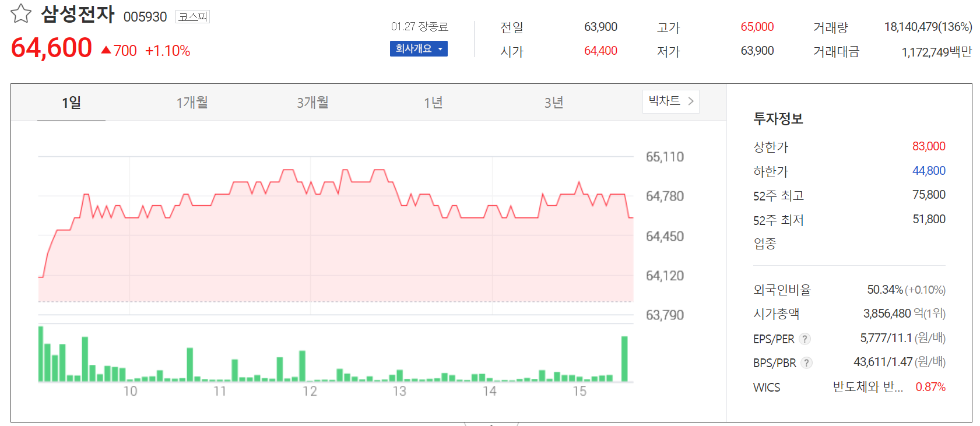Click the stock code 005930
Screen dimensions: 980x426
[145, 17]
